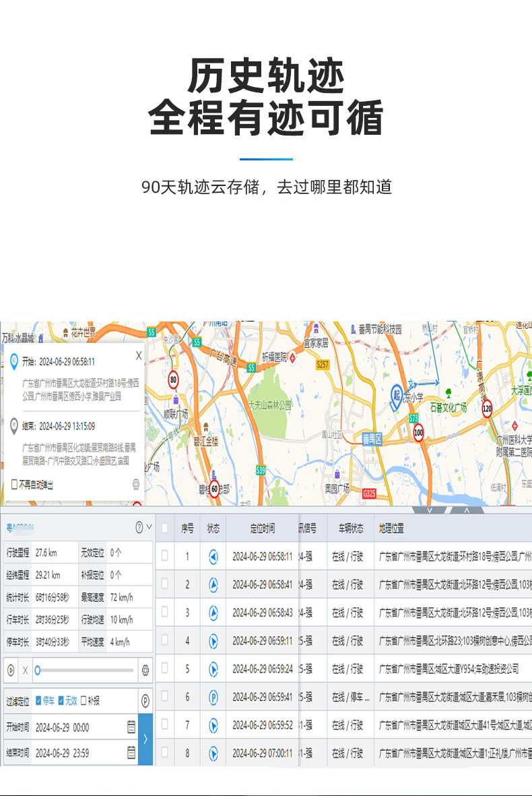This screenshot has height=796, width=532.
Task: Click the 定位时间 column header
Action: (x=262, y=529)
